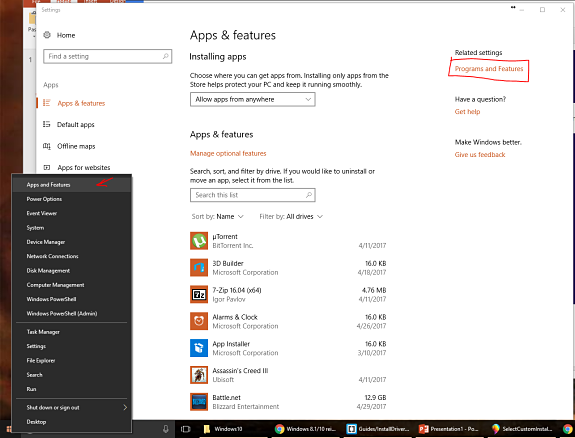Expand Shut down or sign out submenu
This screenshot has width=575, height=438.
point(72,408)
